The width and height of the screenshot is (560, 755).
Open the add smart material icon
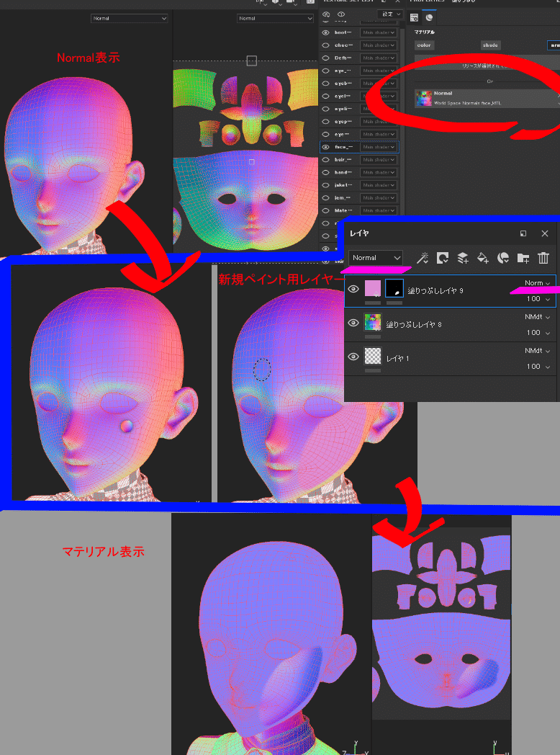[502, 258]
